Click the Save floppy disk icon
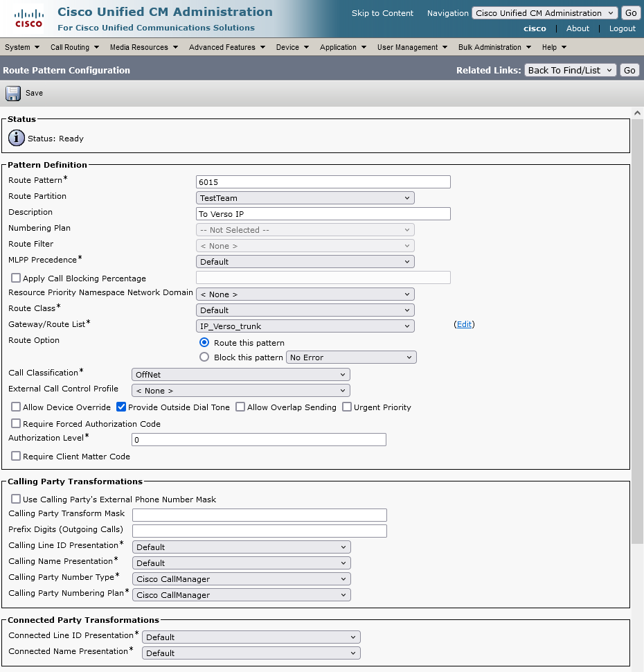Image resolution: width=644 pixels, height=672 pixels. [13, 94]
